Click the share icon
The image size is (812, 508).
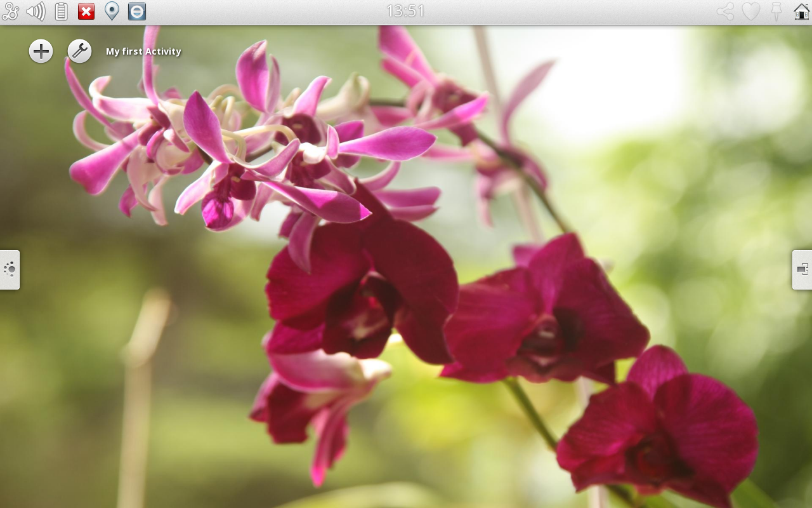point(725,11)
